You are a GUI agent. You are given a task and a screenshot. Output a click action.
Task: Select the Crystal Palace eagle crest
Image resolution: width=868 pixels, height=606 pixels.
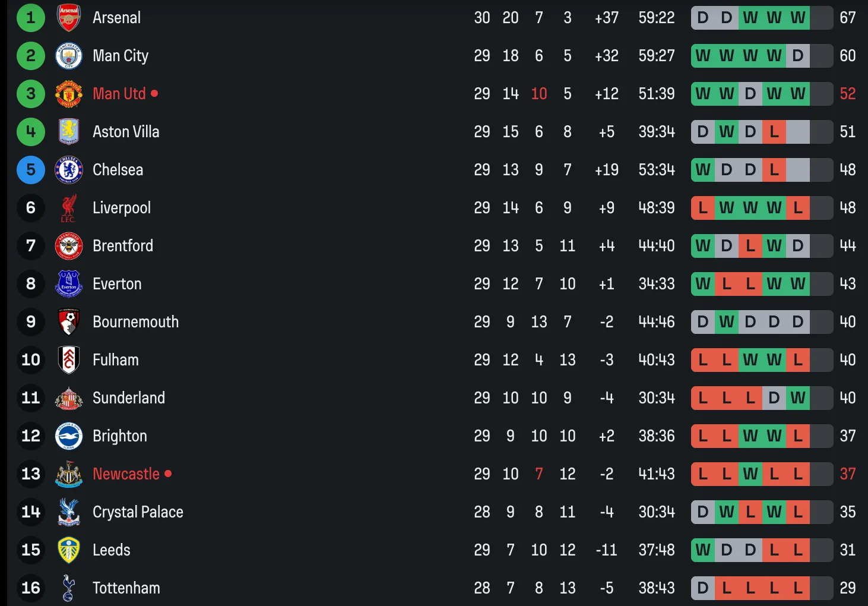69,512
